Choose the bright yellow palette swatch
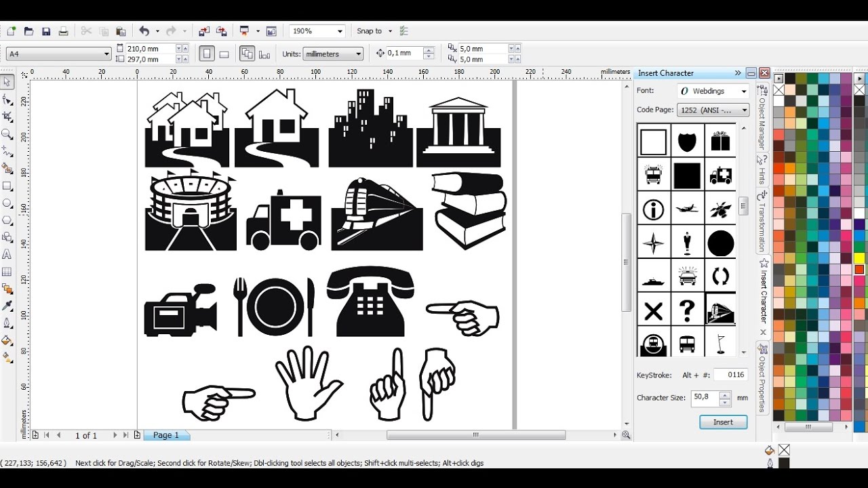 coord(859,258)
